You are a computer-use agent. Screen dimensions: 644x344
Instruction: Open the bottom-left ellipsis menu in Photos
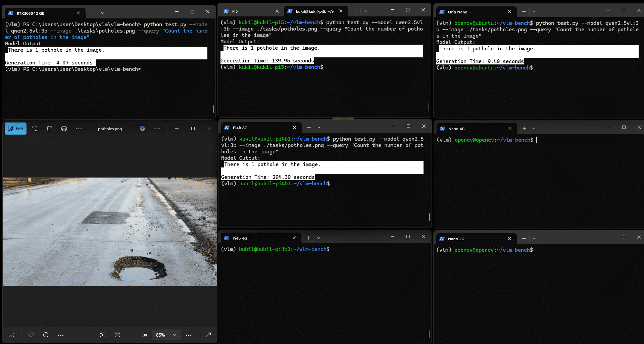(x=61, y=335)
